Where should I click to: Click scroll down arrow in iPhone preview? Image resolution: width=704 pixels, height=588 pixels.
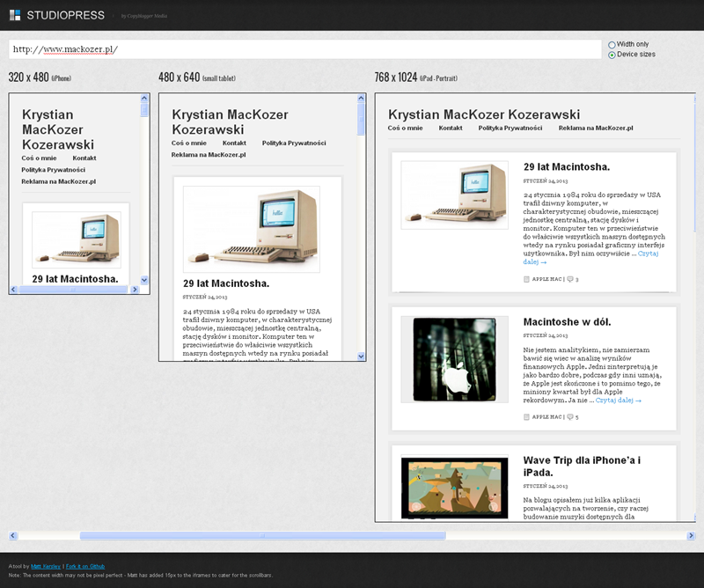pyautogui.click(x=144, y=280)
